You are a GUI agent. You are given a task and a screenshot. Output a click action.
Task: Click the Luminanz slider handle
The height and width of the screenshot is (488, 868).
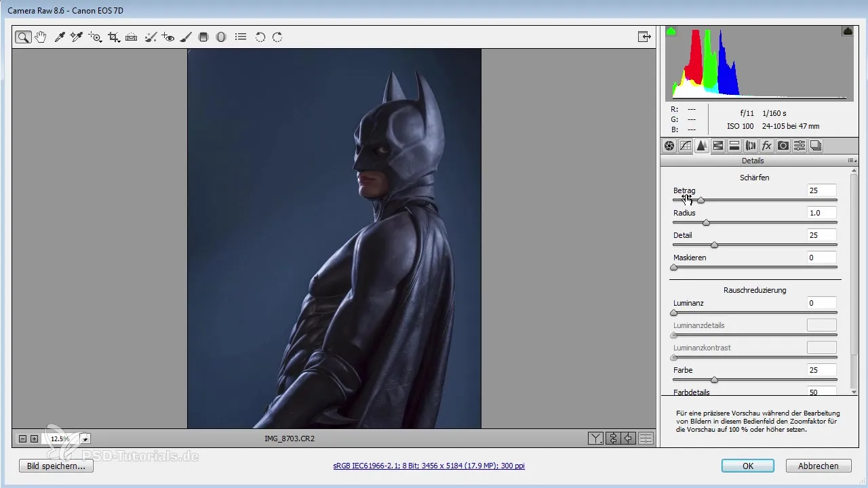673,312
